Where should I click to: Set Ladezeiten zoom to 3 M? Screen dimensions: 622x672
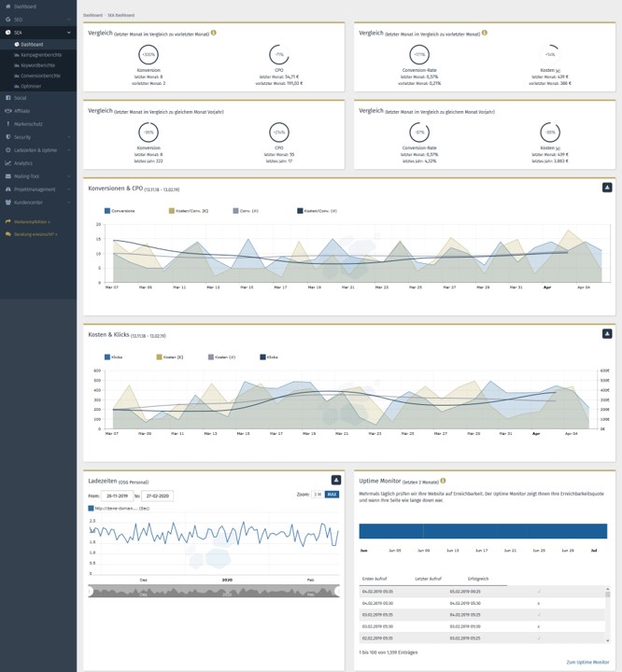coord(317,494)
